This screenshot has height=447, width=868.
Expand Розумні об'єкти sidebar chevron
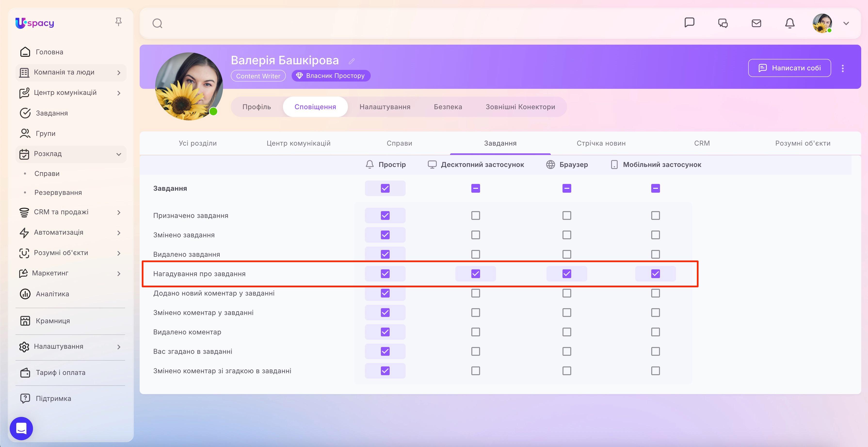tap(119, 253)
